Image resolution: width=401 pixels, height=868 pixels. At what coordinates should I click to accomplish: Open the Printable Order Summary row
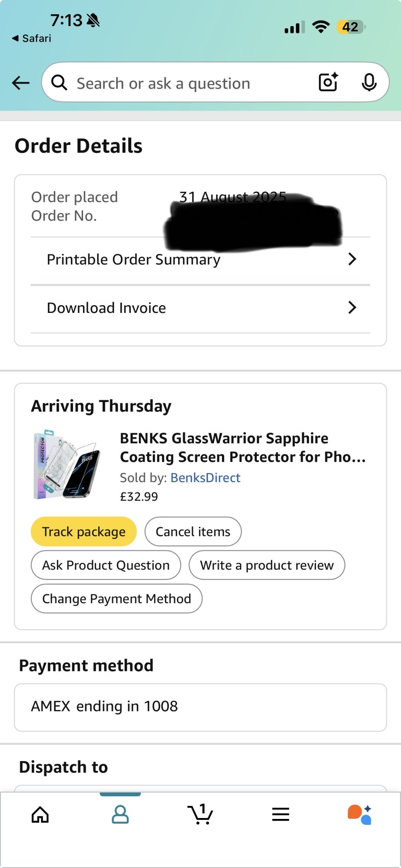133,260
